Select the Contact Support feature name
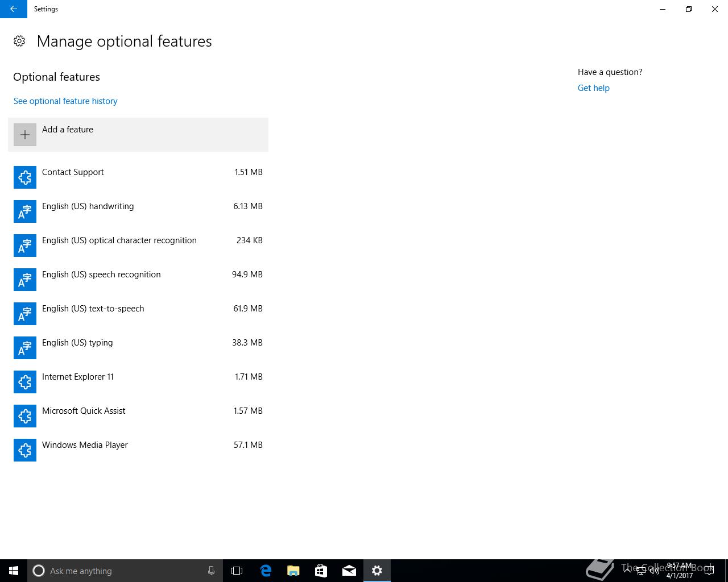 tap(73, 172)
